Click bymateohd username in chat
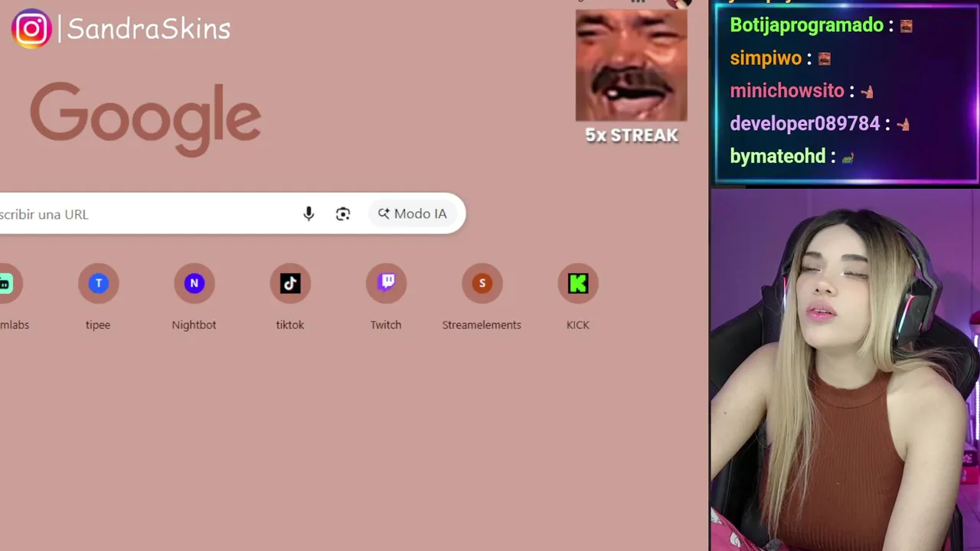This screenshot has width=980, height=551. (778, 156)
